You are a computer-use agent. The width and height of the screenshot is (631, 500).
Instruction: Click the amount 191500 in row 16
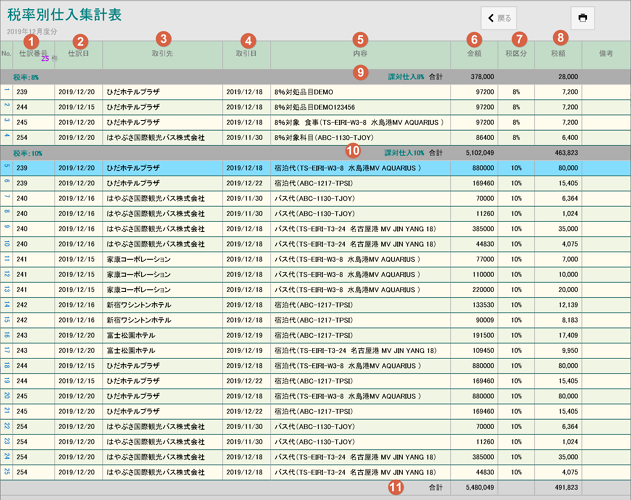pyautogui.click(x=483, y=335)
